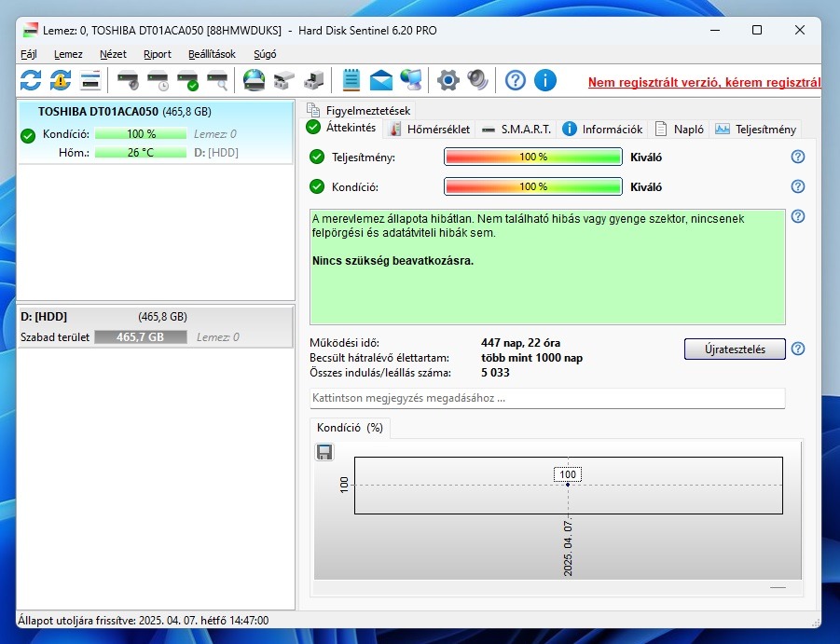The image size is (840, 644).
Task: Click the '447 nap, 22 óra' value
Action: click(x=521, y=343)
